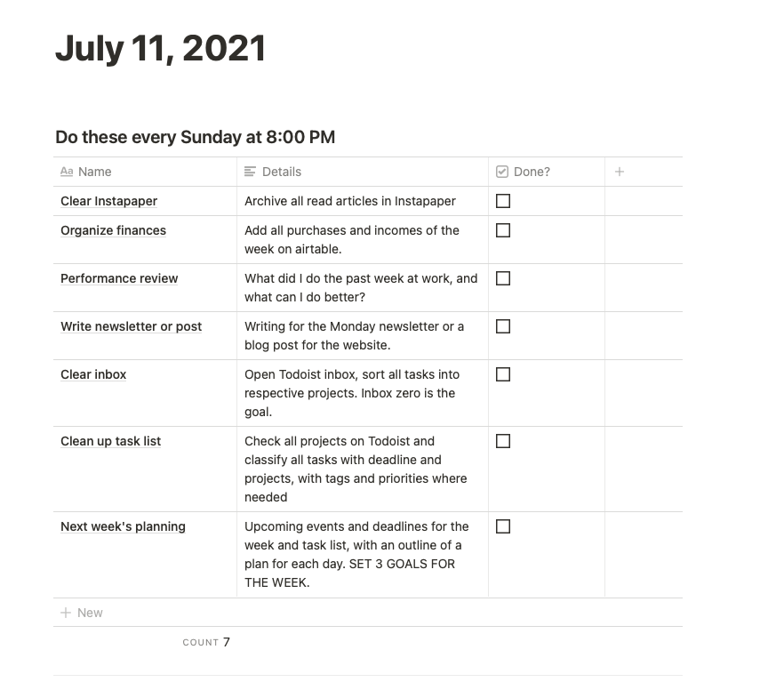This screenshot has width=784, height=690.
Task: Open the Clear Instapaper page
Action: tap(109, 201)
